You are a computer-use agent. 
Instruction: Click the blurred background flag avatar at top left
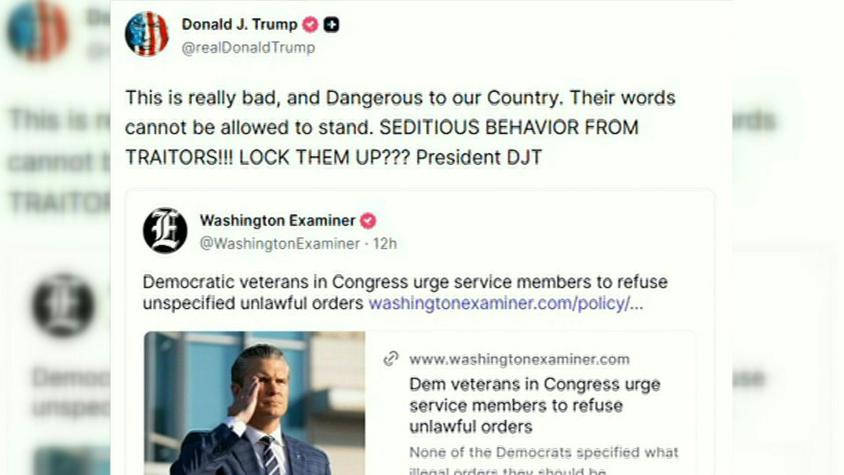click(38, 31)
